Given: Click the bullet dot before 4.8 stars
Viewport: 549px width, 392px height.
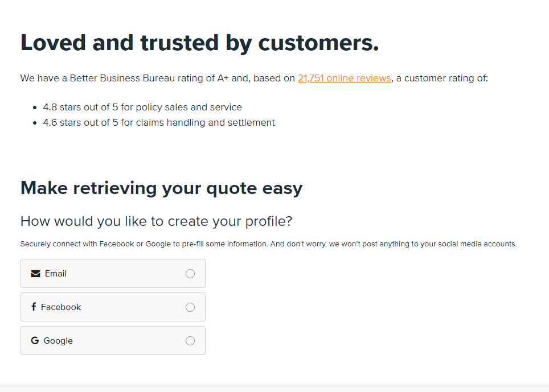Looking at the screenshot, I should click(x=35, y=108).
